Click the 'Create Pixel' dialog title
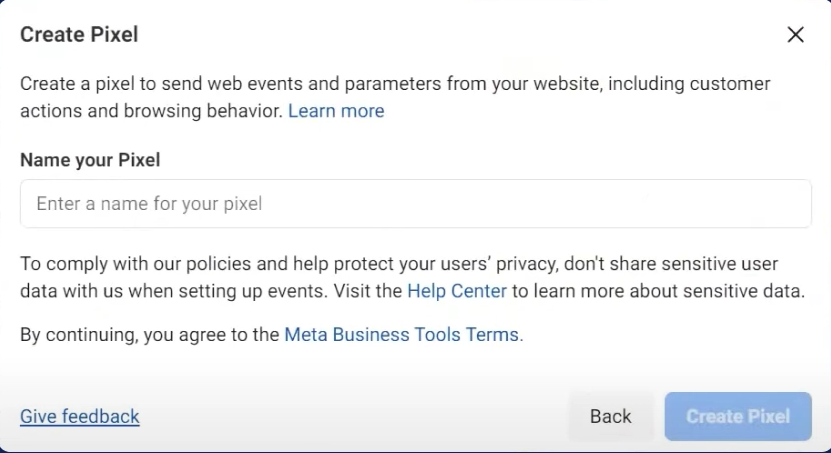Image resolution: width=831 pixels, height=453 pixels. click(79, 35)
